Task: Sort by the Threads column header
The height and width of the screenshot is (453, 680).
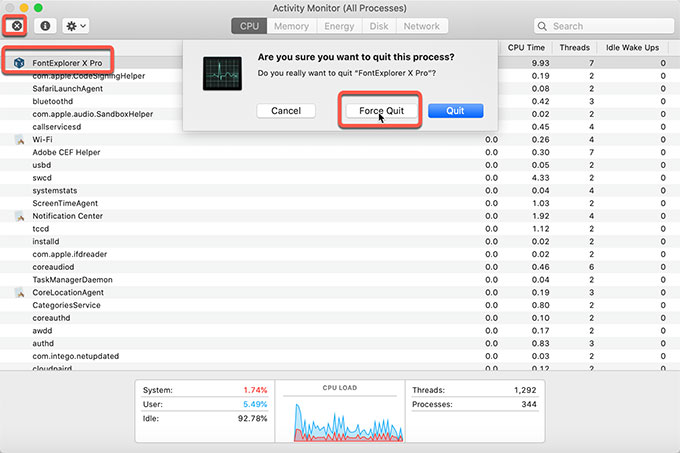Action: (574, 48)
